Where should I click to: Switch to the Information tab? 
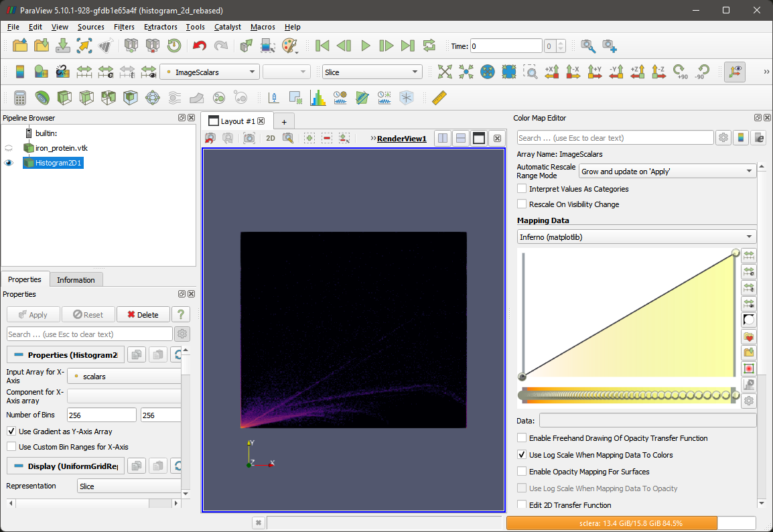pos(76,279)
